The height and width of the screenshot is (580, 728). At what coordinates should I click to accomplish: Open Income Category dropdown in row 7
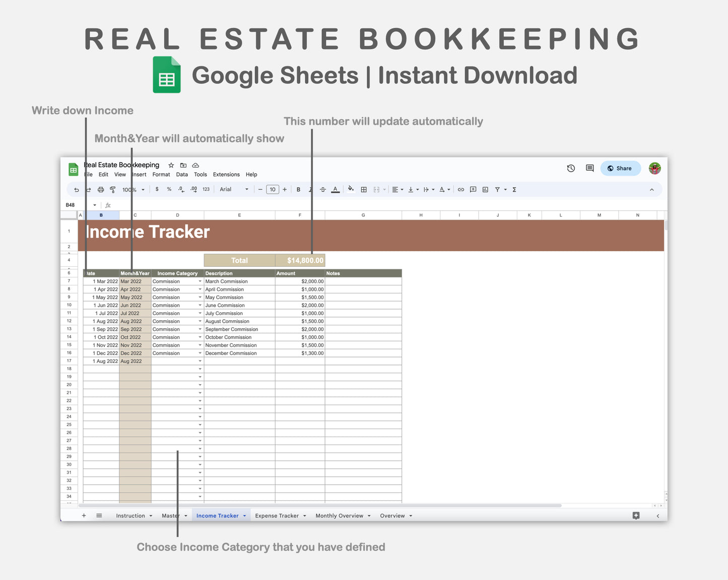(200, 281)
